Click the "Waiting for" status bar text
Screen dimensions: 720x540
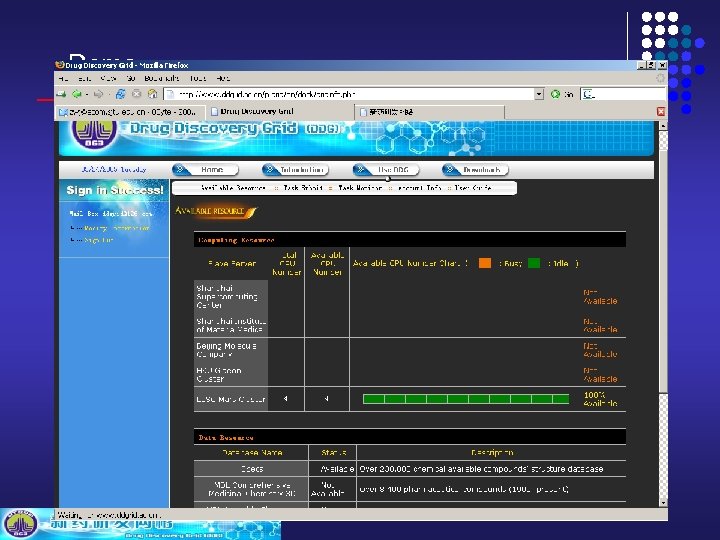[108, 515]
